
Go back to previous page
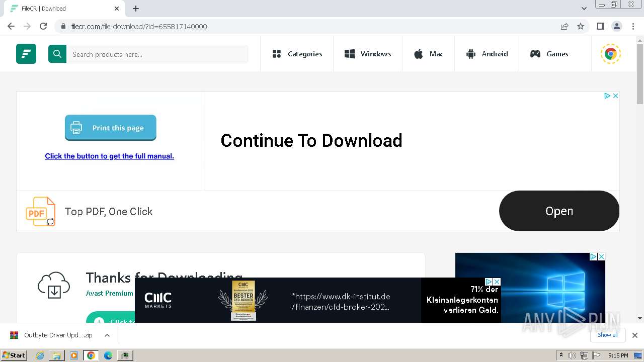pyautogui.click(x=11, y=26)
